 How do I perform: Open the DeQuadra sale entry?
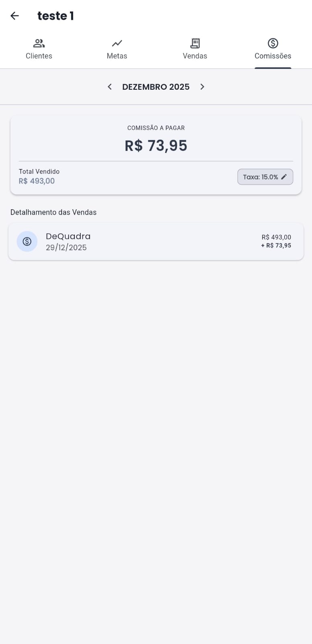[x=156, y=242]
